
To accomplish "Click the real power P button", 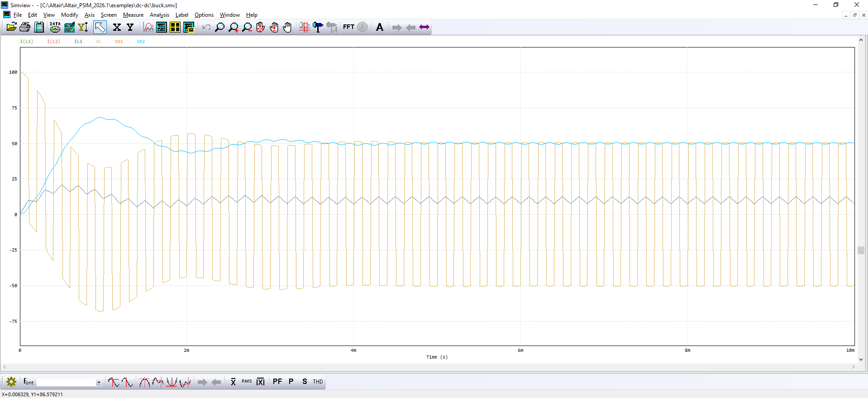I will click(291, 382).
